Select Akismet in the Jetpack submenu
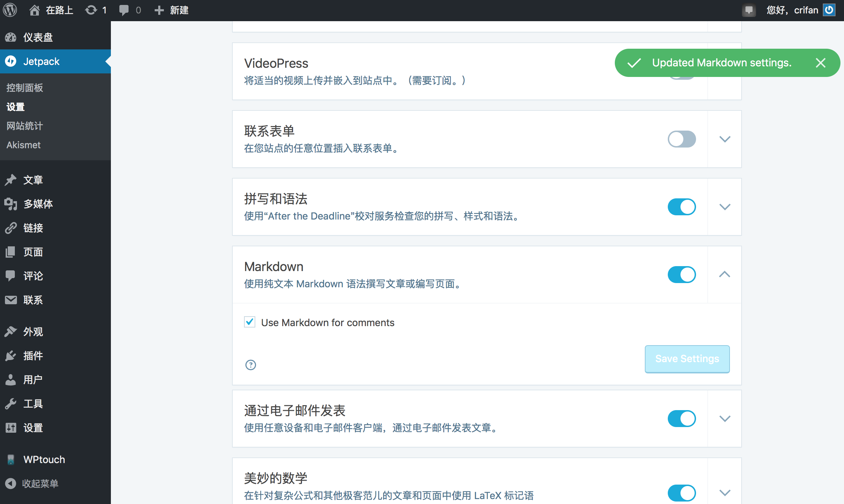 [23, 145]
